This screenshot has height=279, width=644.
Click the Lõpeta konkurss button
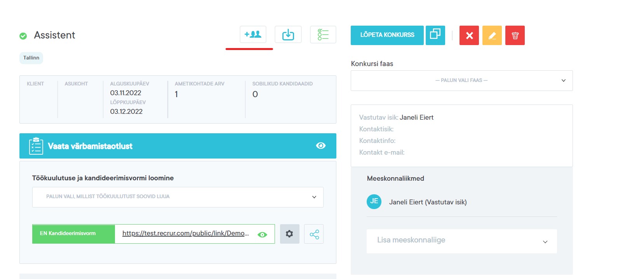[x=387, y=35]
